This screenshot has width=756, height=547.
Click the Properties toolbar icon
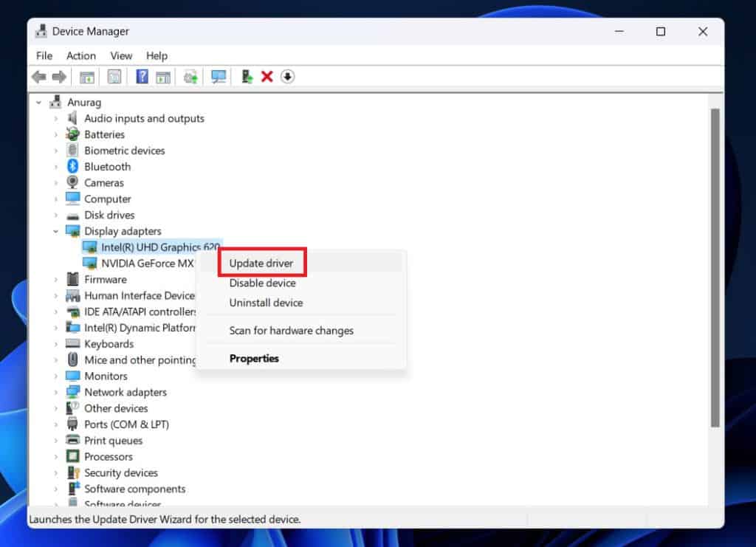tap(114, 77)
